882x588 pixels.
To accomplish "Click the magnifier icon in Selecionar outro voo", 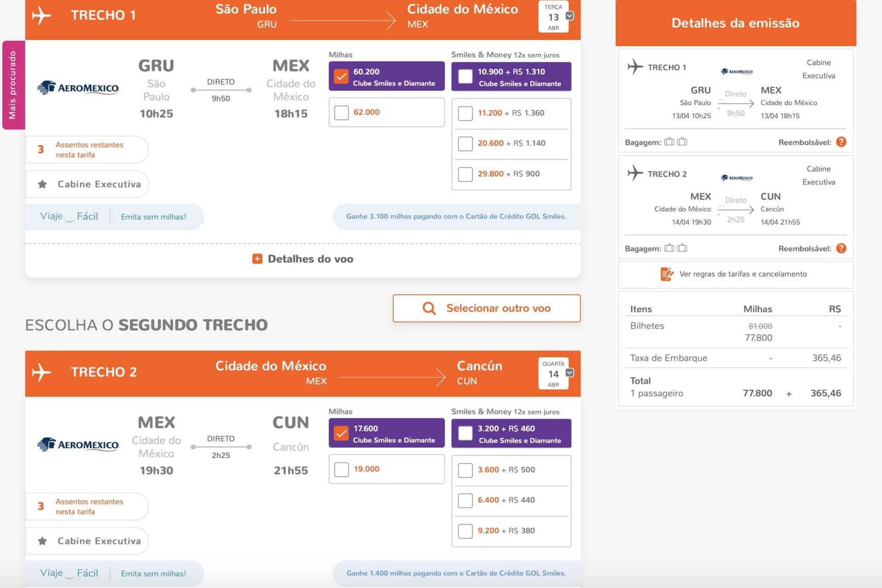I will (x=429, y=308).
